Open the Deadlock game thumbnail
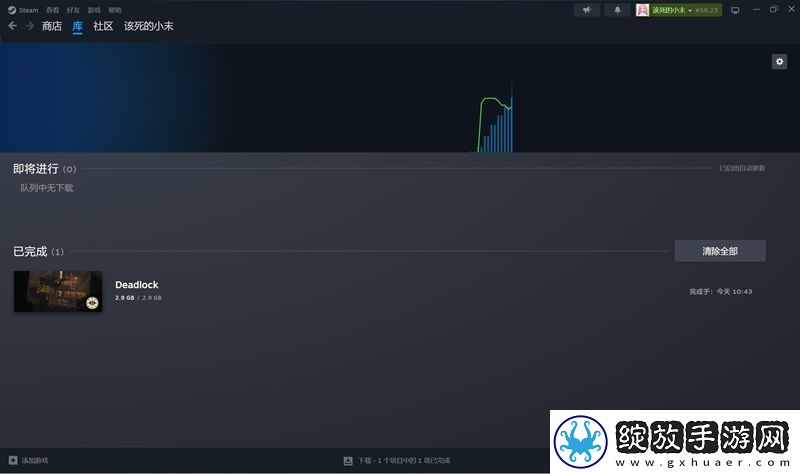This screenshot has width=800, height=474. [58, 291]
